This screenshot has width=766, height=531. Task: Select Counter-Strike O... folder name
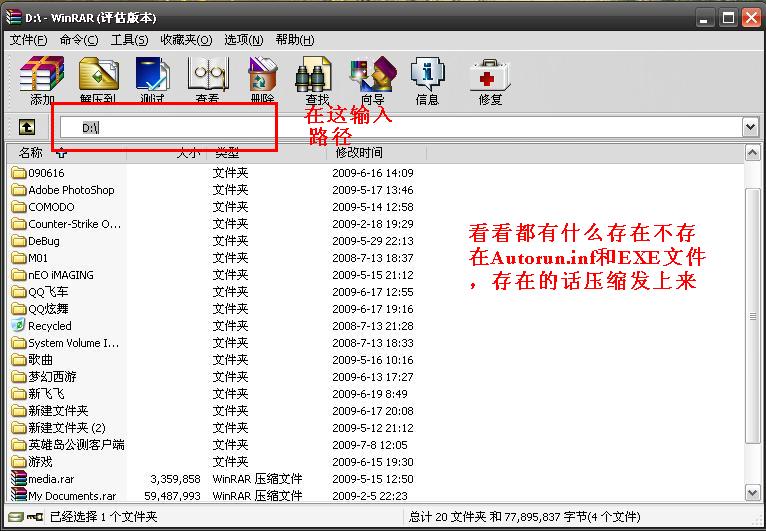[x=74, y=224]
